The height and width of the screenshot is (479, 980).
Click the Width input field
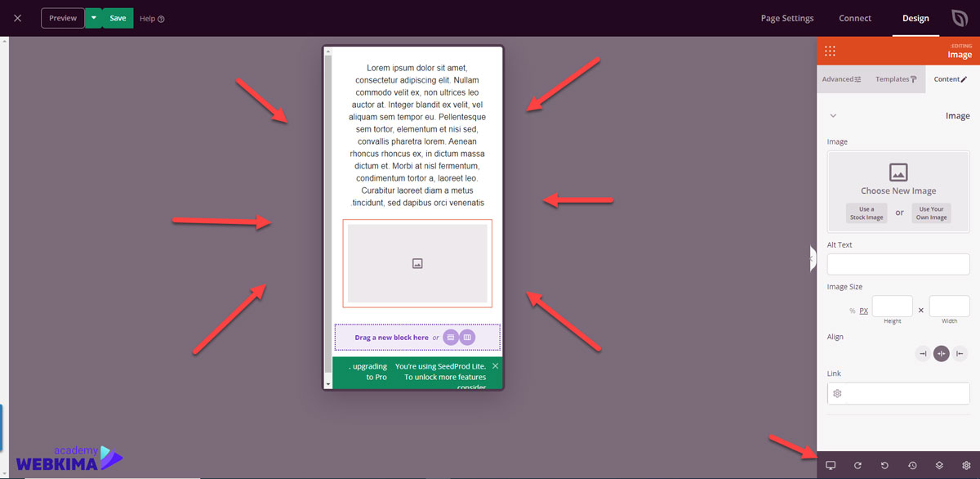(950, 307)
